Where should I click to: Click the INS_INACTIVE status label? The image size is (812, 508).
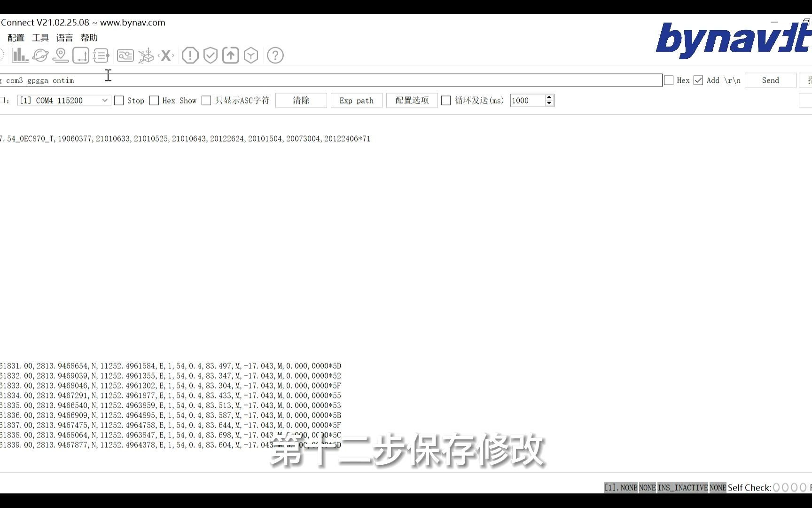point(683,488)
